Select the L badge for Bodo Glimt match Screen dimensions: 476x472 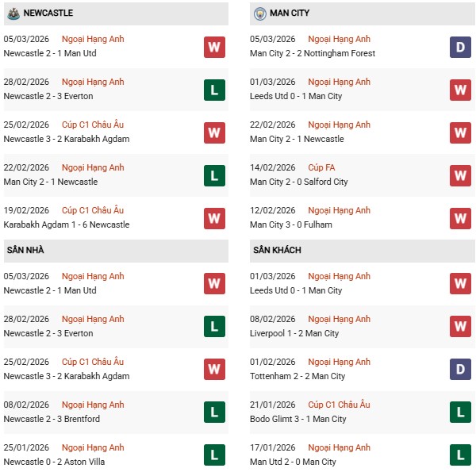click(460, 413)
